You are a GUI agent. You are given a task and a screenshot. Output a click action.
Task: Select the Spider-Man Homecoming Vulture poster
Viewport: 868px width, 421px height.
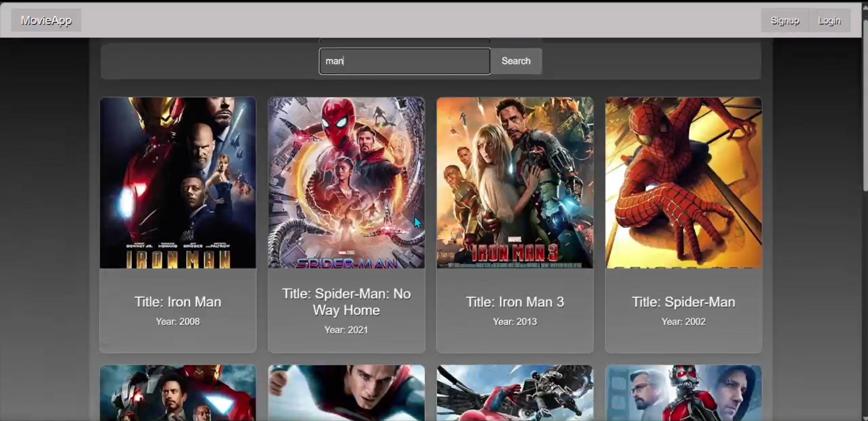tap(515, 393)
